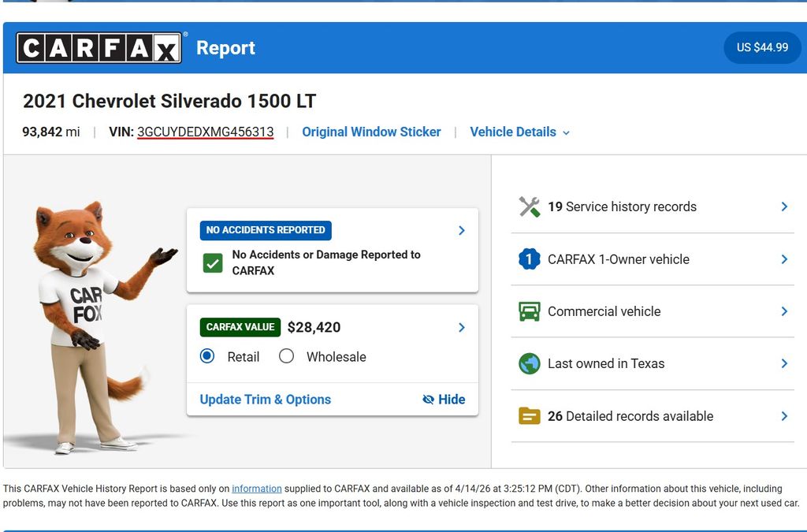Image resolution: width=807 pixels, height=532 pixels.
Task: Select the Retail radio button
Action: click(x=207, y=356)
